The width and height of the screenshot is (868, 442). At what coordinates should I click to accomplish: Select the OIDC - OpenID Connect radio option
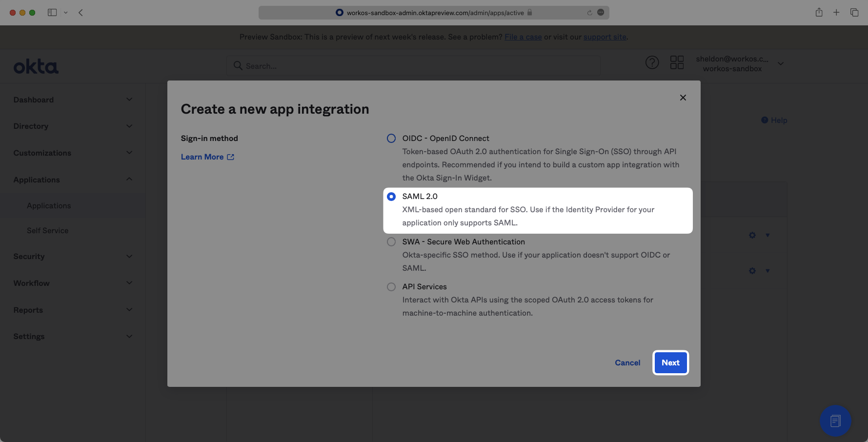391,139
